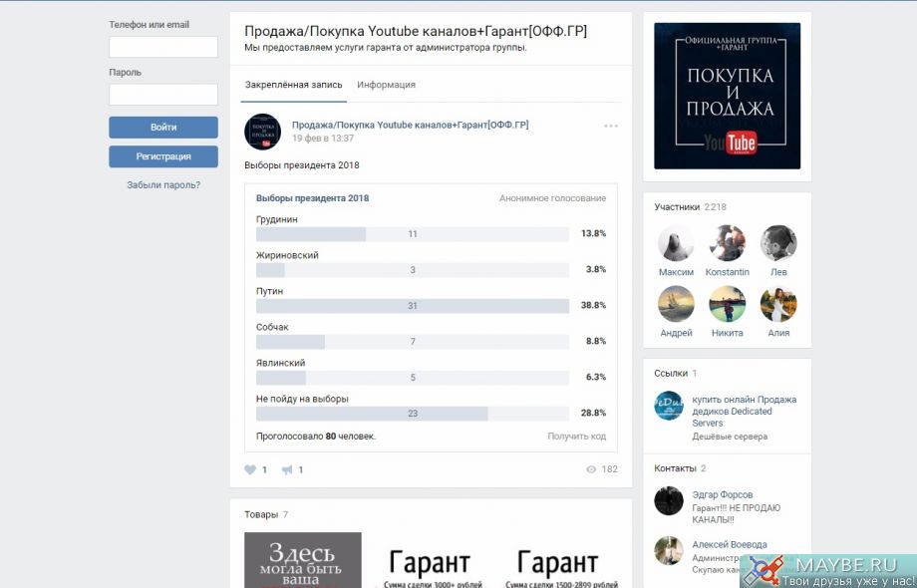
Task: Open the Участники members list header
Action: (690, 207)
